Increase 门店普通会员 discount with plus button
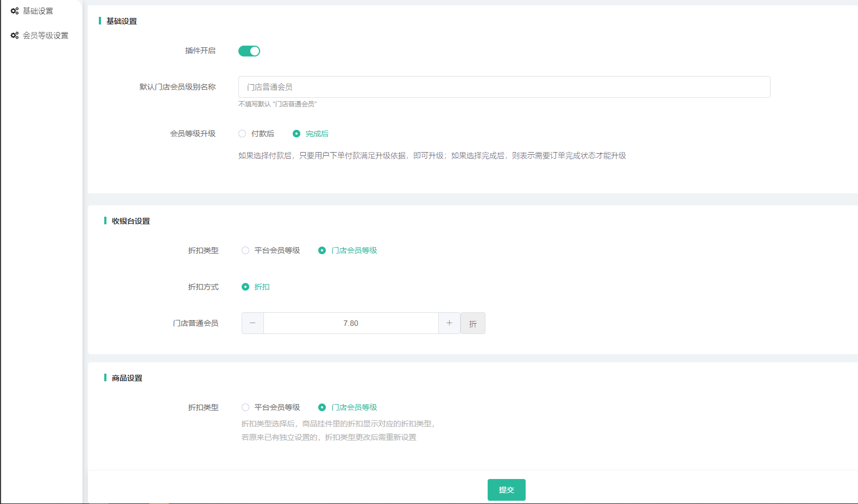The image size is (858, 504). (x=449, y=323)
